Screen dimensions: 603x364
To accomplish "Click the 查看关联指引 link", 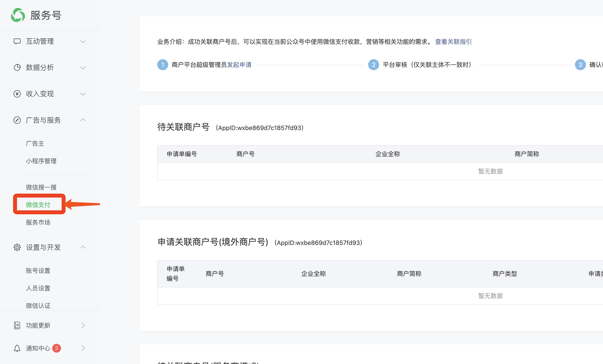I will [453, 42].
